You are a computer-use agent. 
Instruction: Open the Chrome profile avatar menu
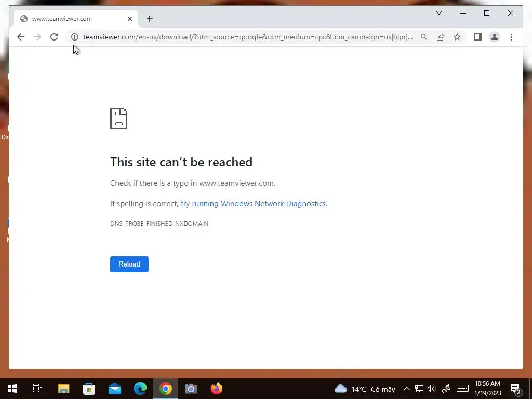(495, 37)
